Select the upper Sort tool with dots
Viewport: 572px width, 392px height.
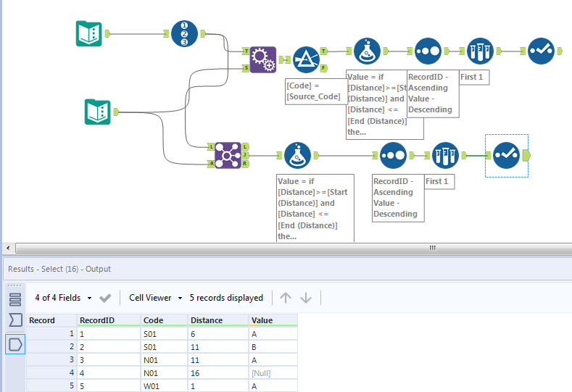tap(428, 51)
